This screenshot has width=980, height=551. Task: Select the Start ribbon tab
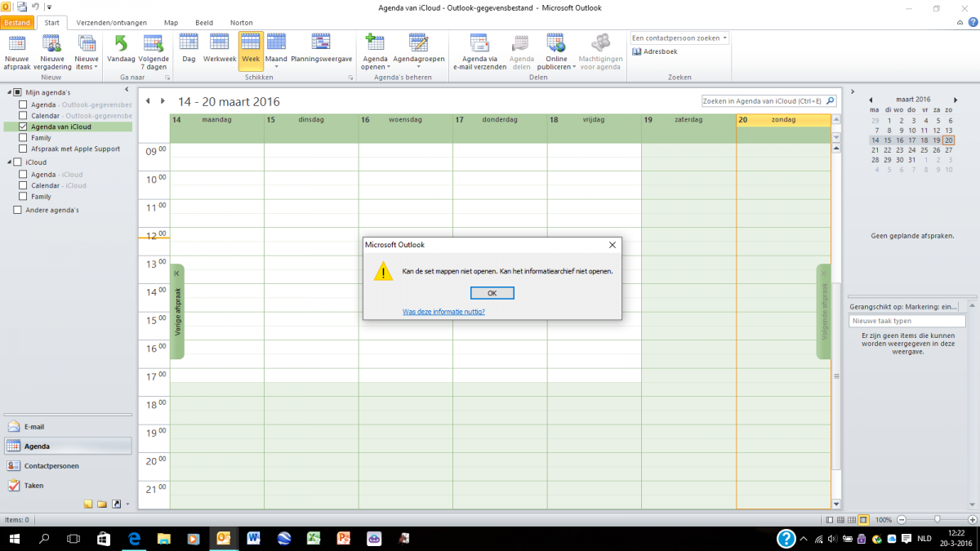point(51,23)
